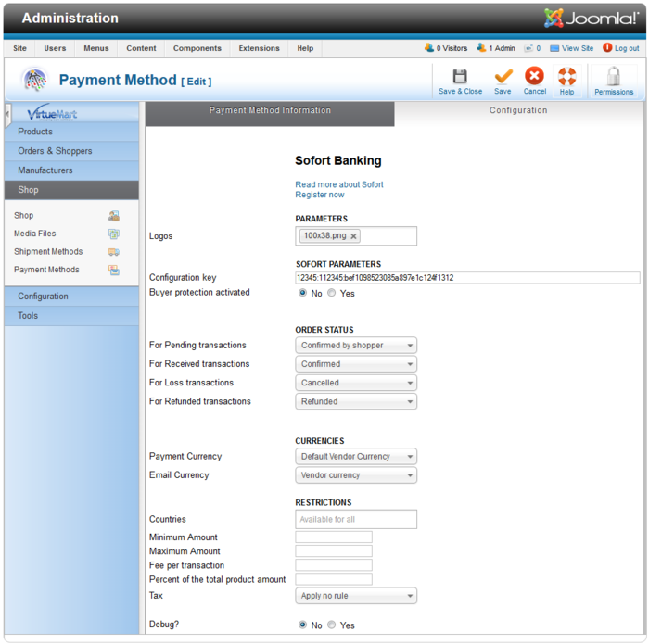Screen dimensions: 649x644
Task: Click the Payment Methods sidebar icon
Action: 114,270
